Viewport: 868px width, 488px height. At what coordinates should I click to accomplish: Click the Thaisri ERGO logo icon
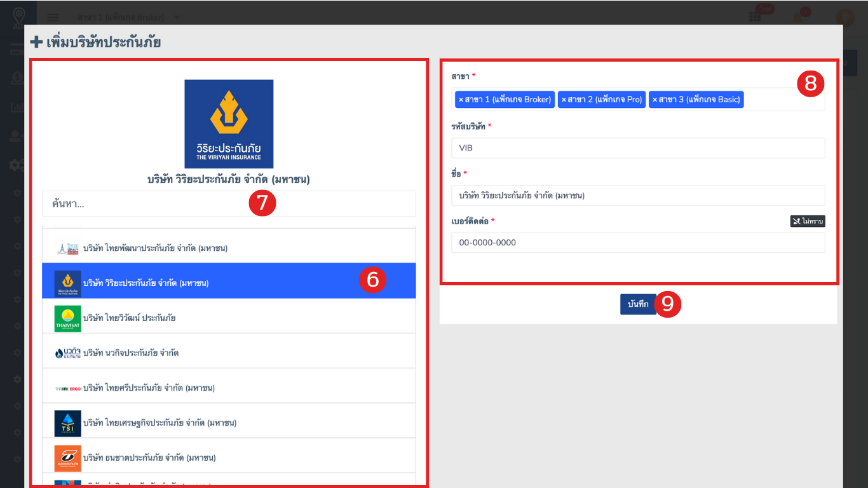pos(68,388)
